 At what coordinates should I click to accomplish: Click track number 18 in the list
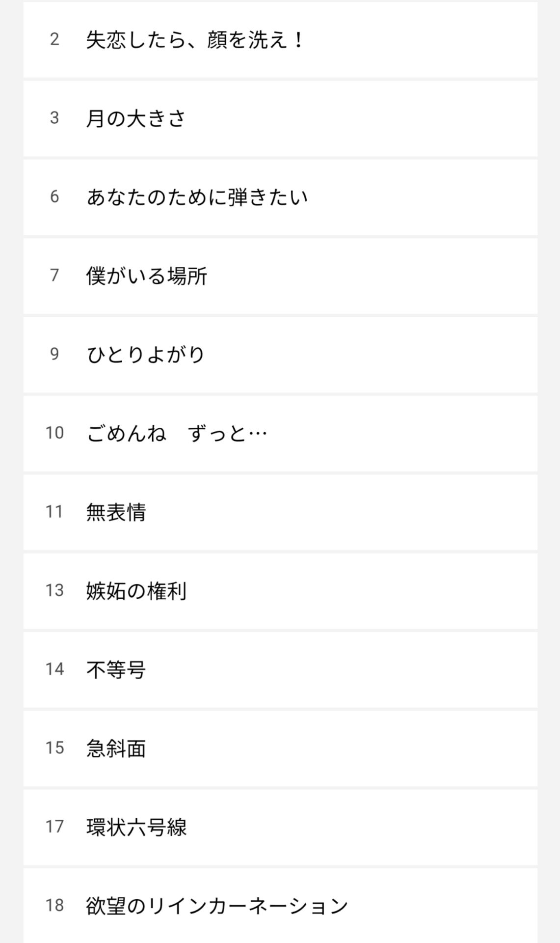click(54, 905)
